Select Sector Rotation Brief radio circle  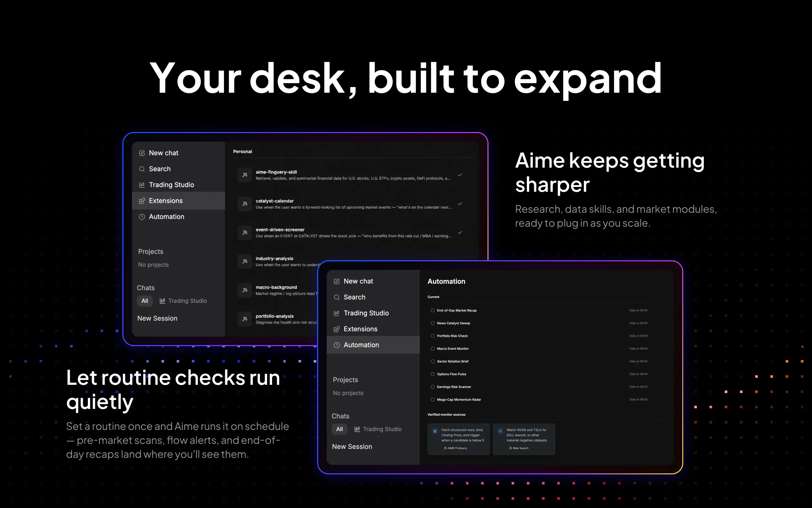(x=433, y=362)
